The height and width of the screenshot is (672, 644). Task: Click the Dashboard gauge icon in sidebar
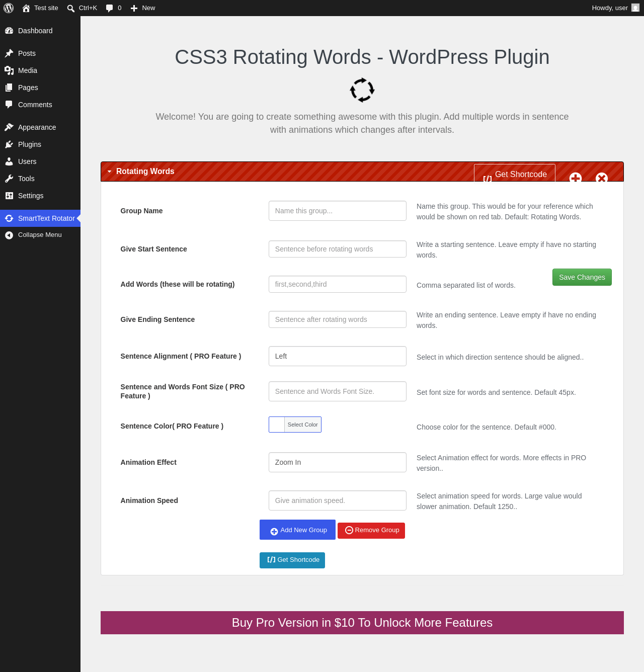pyautogui.click(x=9, y=31)
